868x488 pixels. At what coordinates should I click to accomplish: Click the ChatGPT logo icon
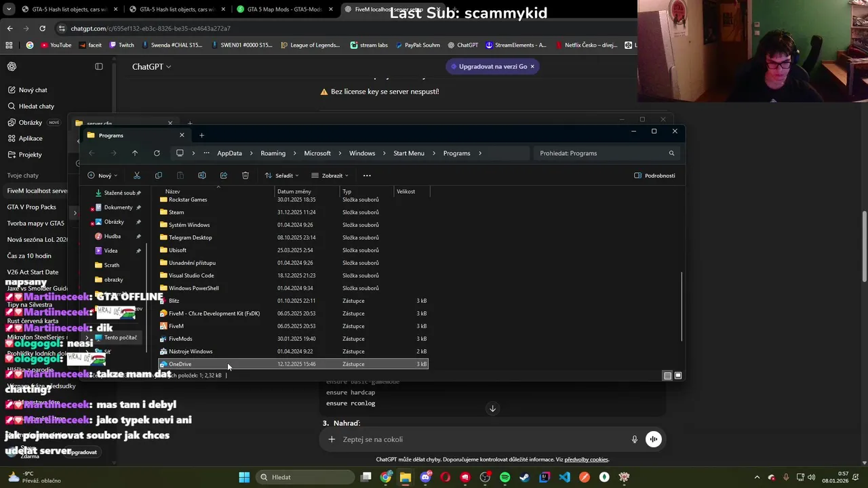pos(12,66)
